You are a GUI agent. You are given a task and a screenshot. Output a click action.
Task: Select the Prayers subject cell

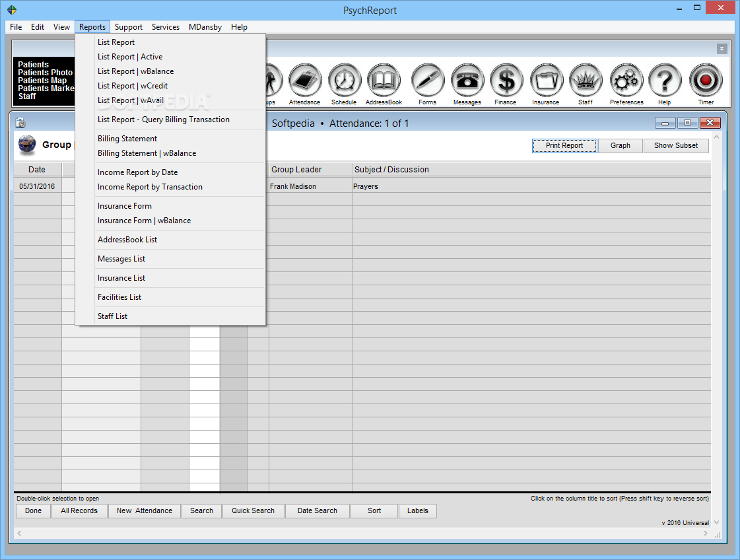(x=531, y=186)
